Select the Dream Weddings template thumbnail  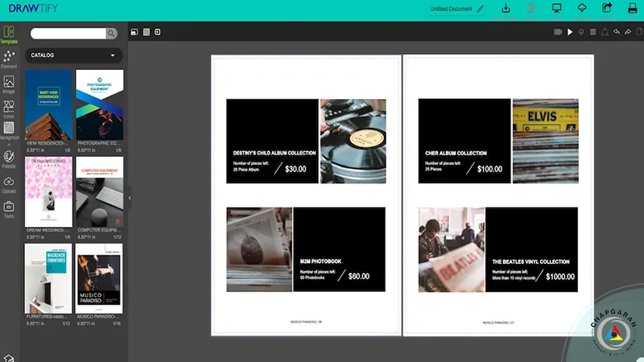pos(48,192)
